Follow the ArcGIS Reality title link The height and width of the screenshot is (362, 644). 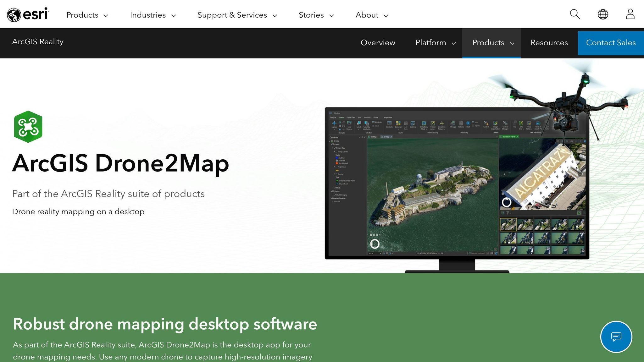tap(38, 42)
